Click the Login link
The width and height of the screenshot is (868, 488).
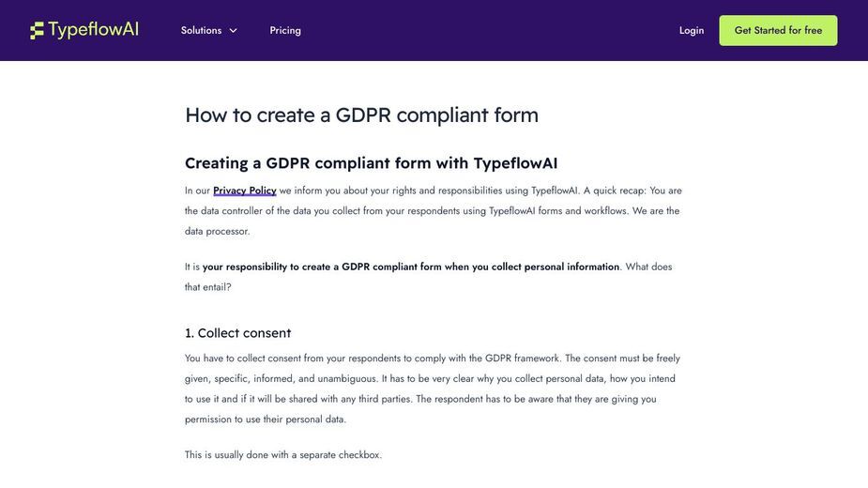pos(692,30)
